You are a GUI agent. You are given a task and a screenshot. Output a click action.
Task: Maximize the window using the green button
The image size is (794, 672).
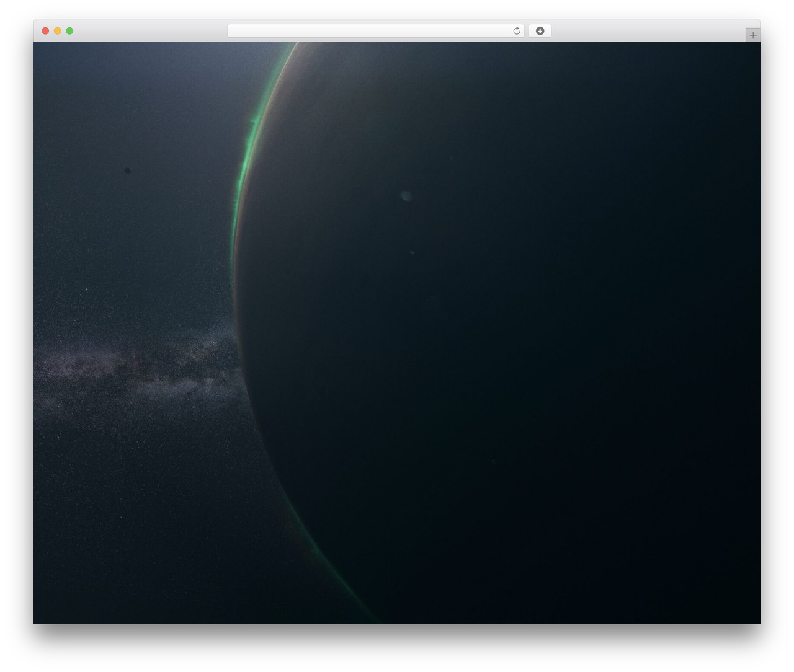69,31
